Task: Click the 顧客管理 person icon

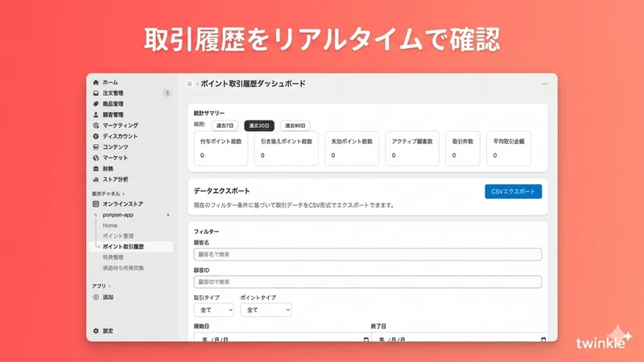Action: pyautogui.click(x=96, y=114)
